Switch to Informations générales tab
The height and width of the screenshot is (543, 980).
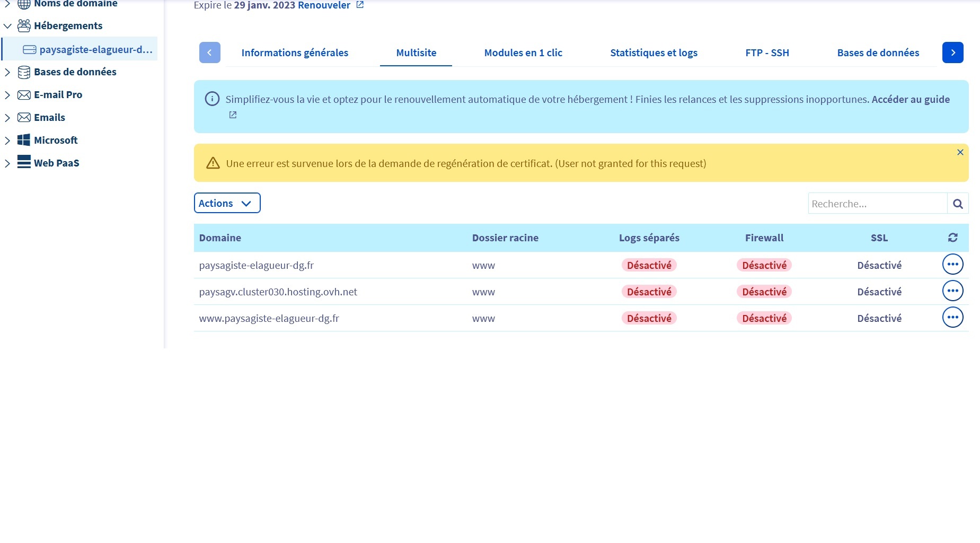(295, 52)
